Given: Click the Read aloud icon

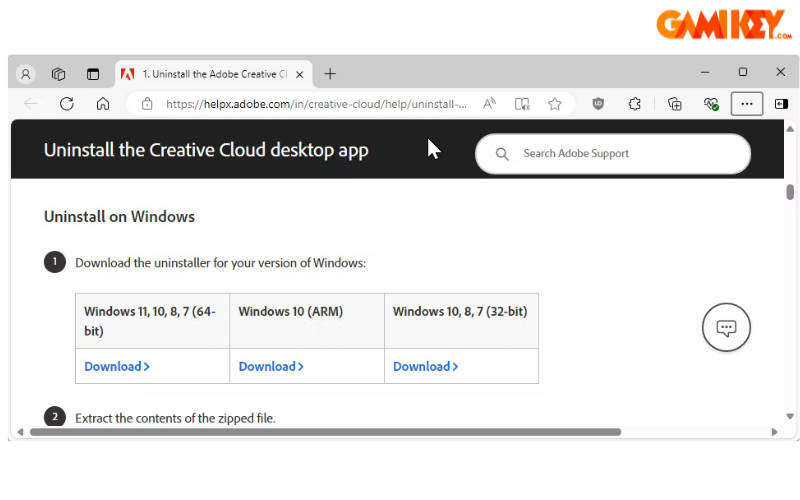Looking at the screenshot, I should point(489,104).
